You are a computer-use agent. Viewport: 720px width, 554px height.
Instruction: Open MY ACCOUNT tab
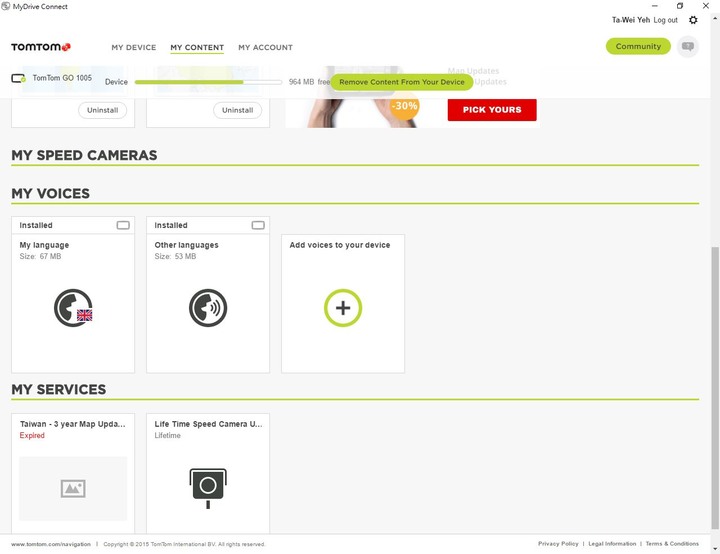(265, 47)
